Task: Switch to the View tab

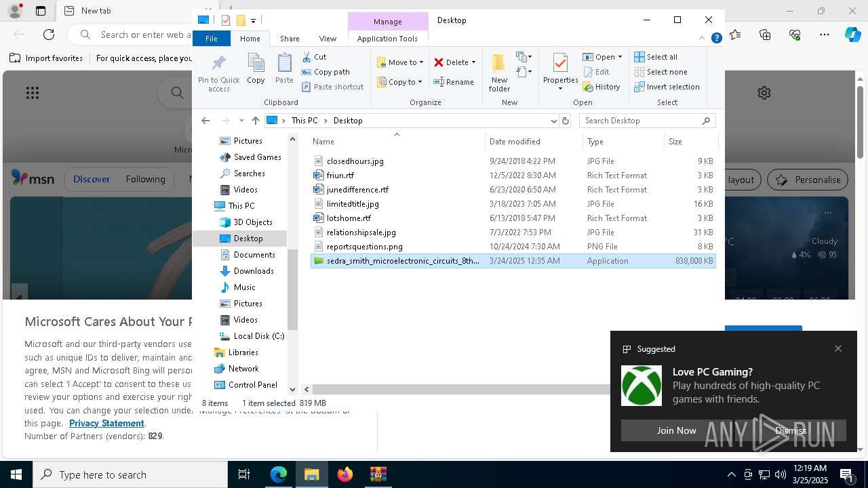Action: coord(328,39)
